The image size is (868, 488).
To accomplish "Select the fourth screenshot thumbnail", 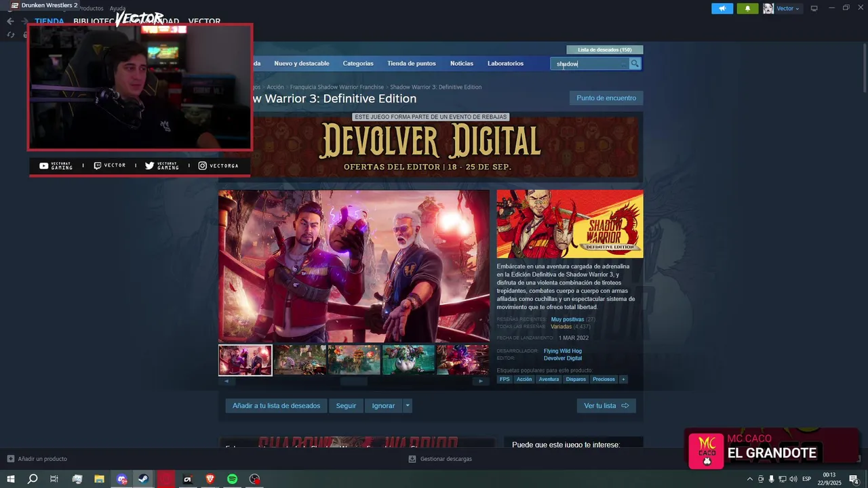I will point(409,360).
